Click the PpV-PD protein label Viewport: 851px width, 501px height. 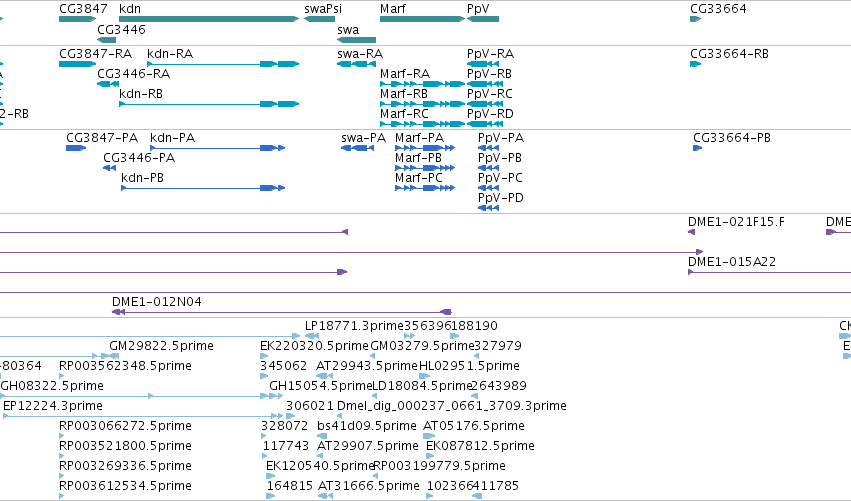click(x=501, y=198)
